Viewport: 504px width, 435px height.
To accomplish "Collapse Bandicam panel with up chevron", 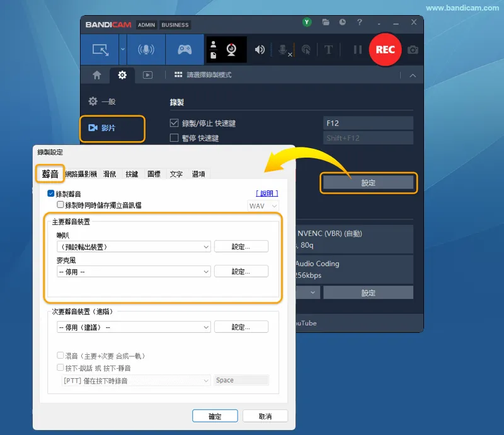I will (x=413, y=76).
